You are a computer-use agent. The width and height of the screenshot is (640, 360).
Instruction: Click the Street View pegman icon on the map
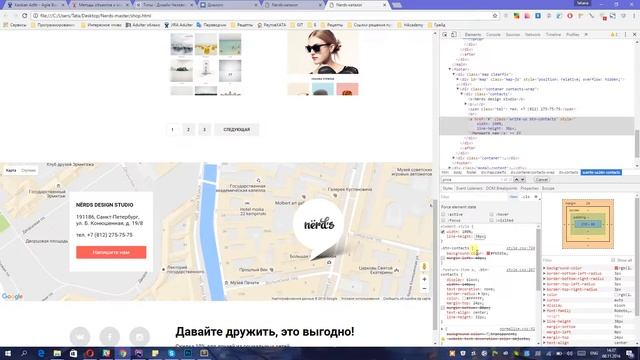424,267
